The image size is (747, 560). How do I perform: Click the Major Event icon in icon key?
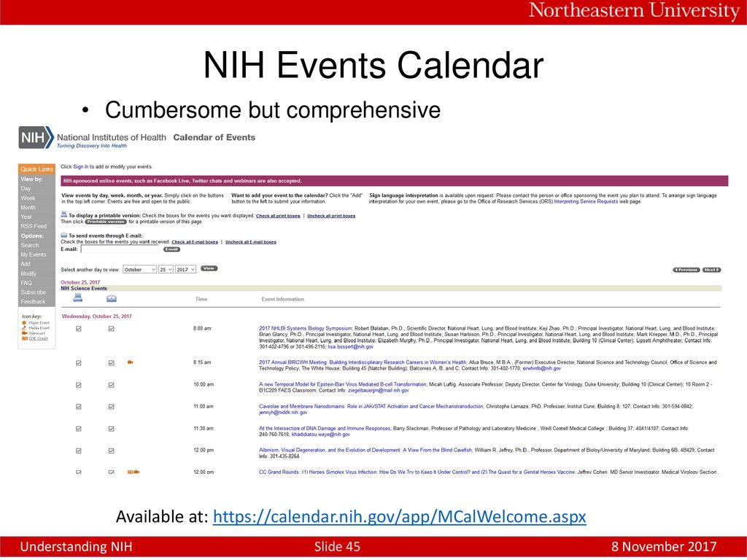point(24,323)
